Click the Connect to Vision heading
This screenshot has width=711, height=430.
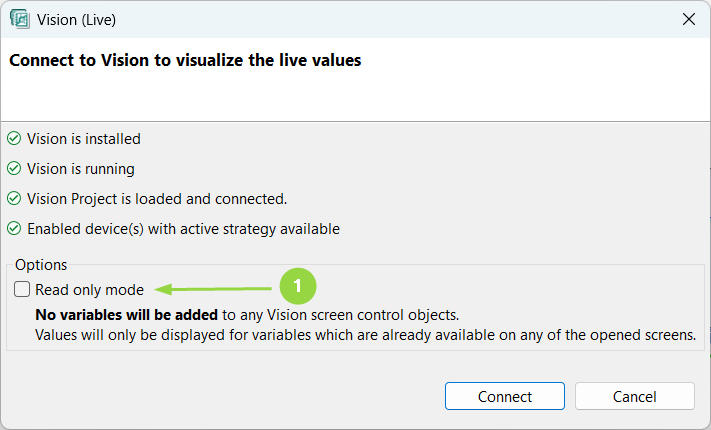point(185,60)
